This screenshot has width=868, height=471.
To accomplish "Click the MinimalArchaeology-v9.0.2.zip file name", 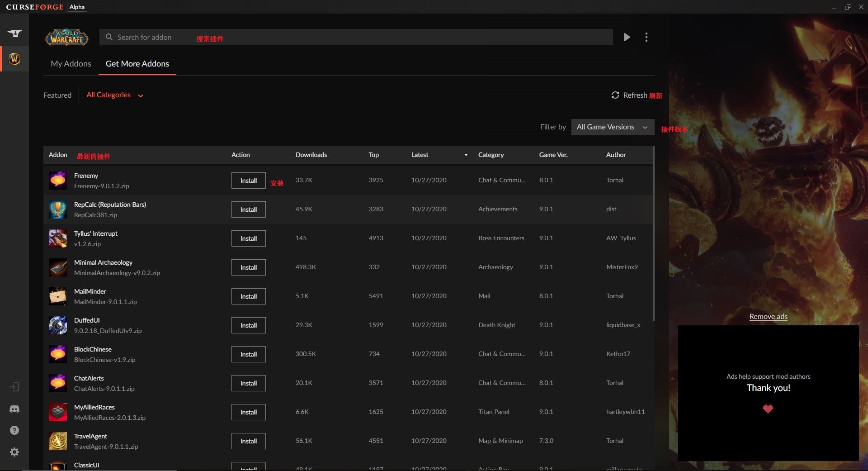I will click(x=117, y=273).
